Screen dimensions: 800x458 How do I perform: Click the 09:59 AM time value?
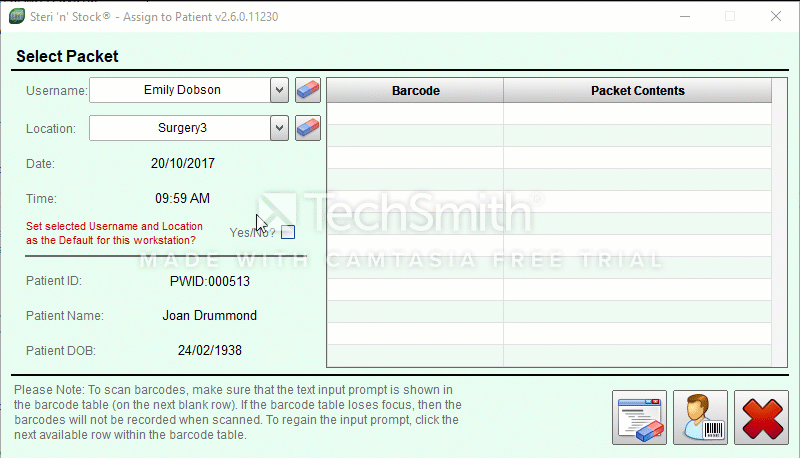point(183,198)
